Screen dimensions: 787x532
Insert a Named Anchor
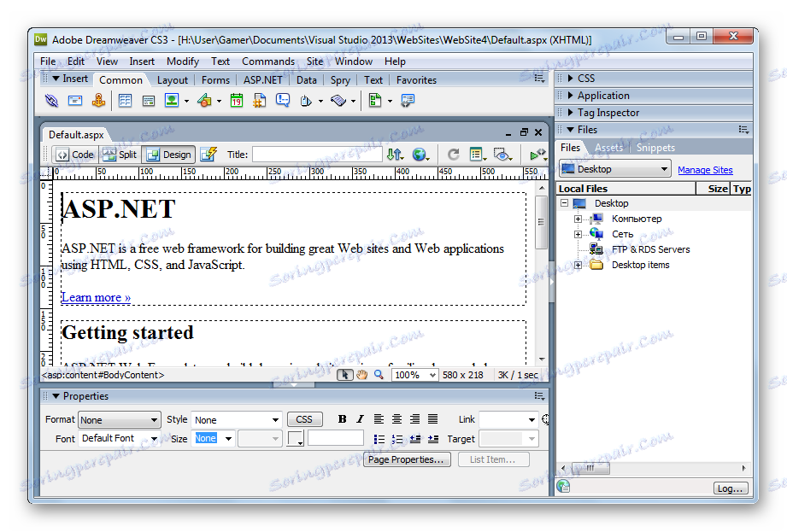tap(99, 101)
